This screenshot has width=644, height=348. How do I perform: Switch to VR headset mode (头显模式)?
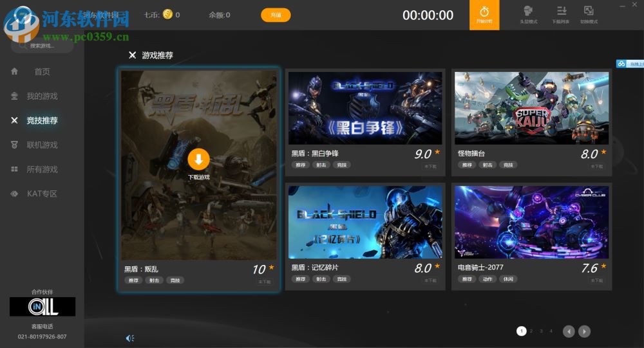(528, 14)
